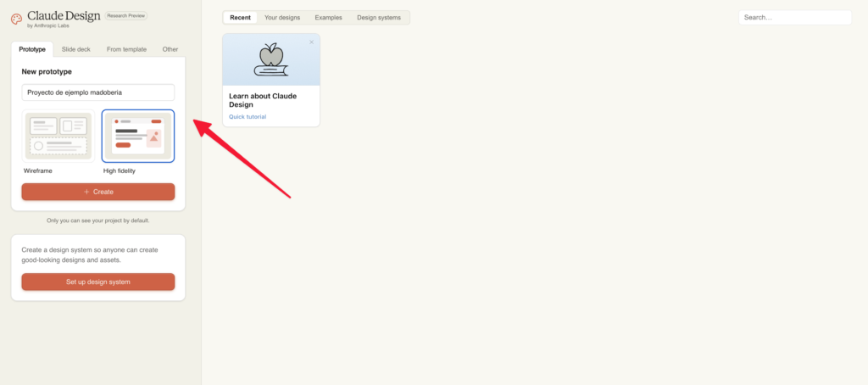This screenshot has height=385, width=868.
Task: Open the Slide deck tab
Action: click(x=75, y=49)
